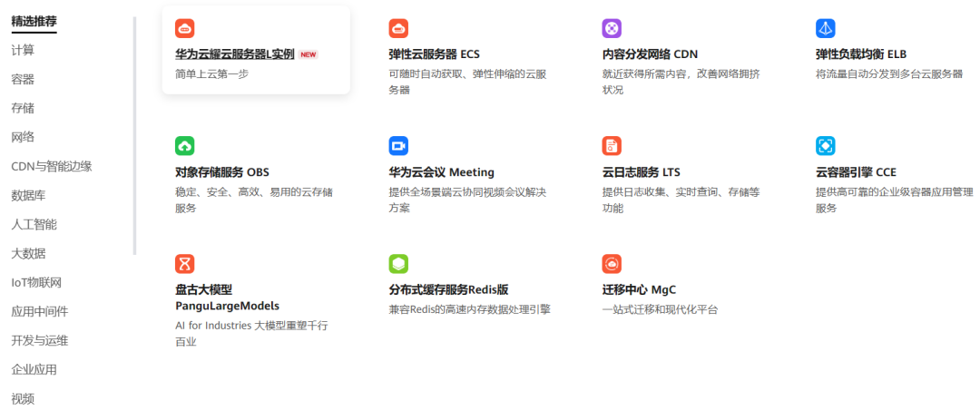Image resolution: width=980 pixels, height=420 pixels.
Task: Select the 开发与运维 category
Action: (40, 340)
